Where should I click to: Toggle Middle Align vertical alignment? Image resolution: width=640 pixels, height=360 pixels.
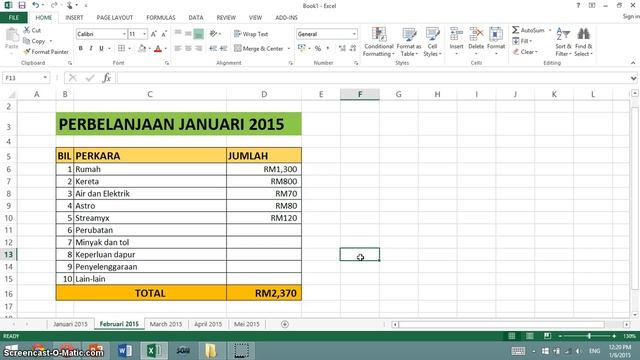coord(188,34)
